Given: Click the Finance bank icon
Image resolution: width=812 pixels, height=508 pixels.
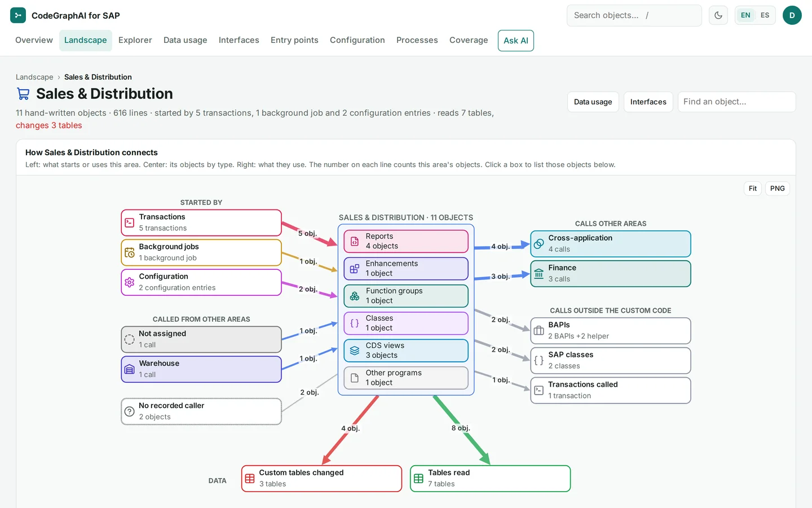Looking at the screenshot, I should pos(539,274).
